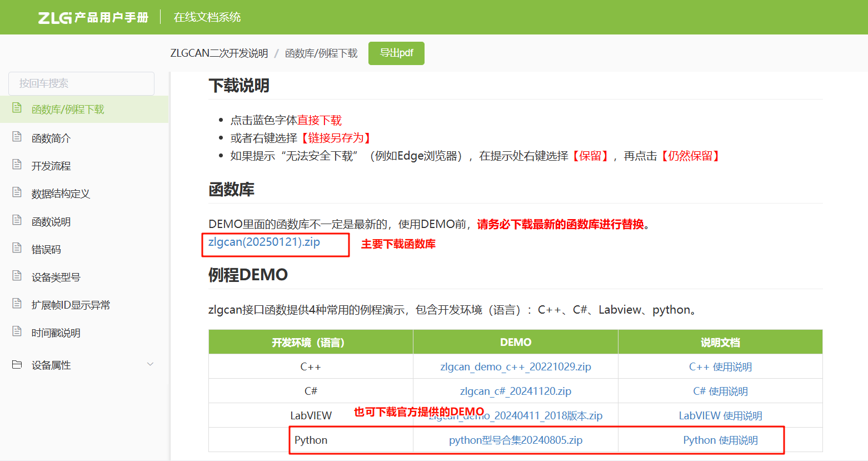Download the LabVIEW 2018版本.zip demo
This screenshot has height=461, width=868.
(x=516, y=415)
